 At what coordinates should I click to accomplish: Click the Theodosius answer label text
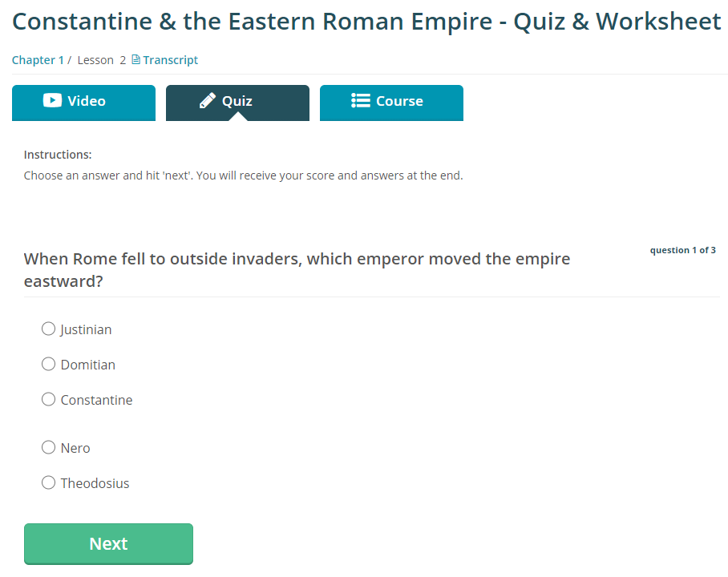click(x=95, y=483)
